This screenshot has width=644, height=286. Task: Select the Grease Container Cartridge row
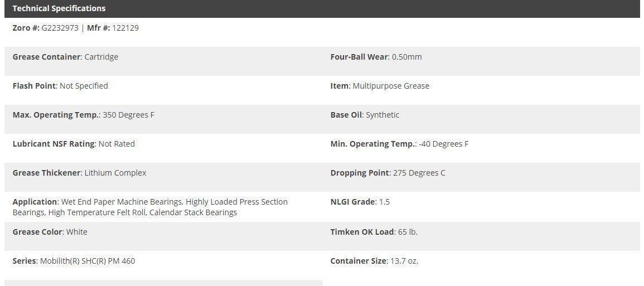pyautogui.click(x=65, y=57)
